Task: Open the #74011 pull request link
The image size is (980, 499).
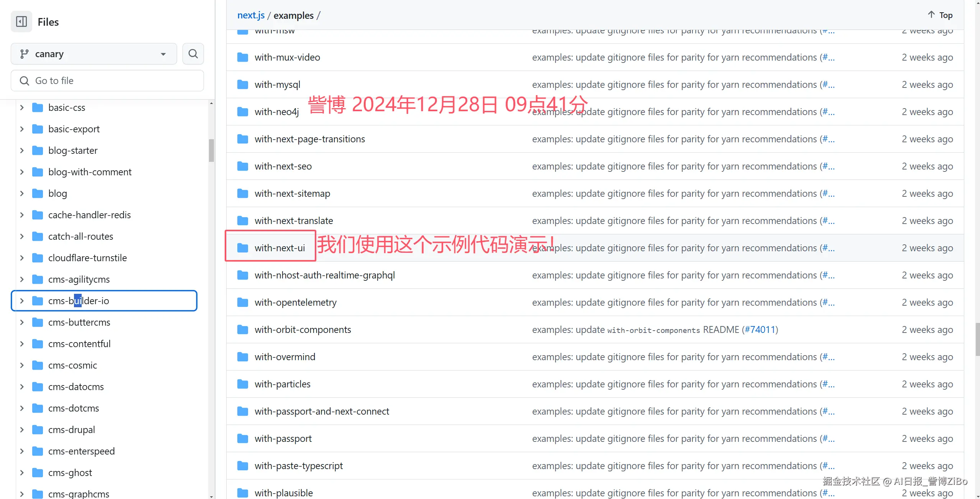Action: [760, 330]
